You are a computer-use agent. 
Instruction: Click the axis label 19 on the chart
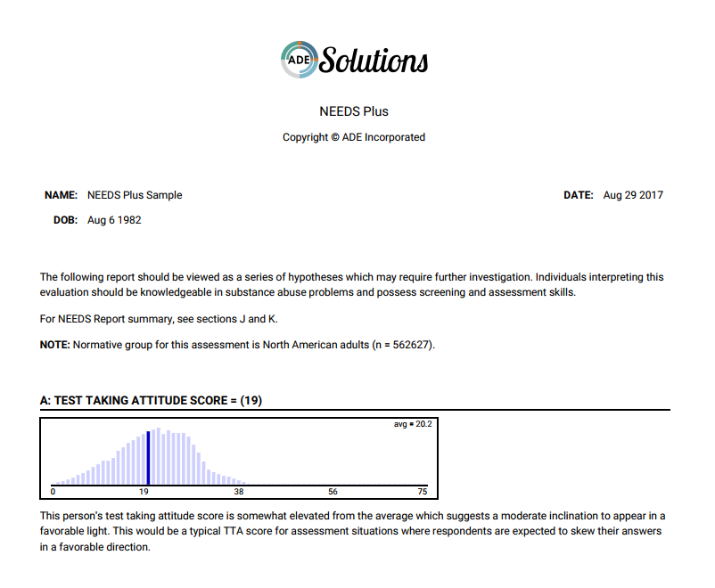pos(144,492)
